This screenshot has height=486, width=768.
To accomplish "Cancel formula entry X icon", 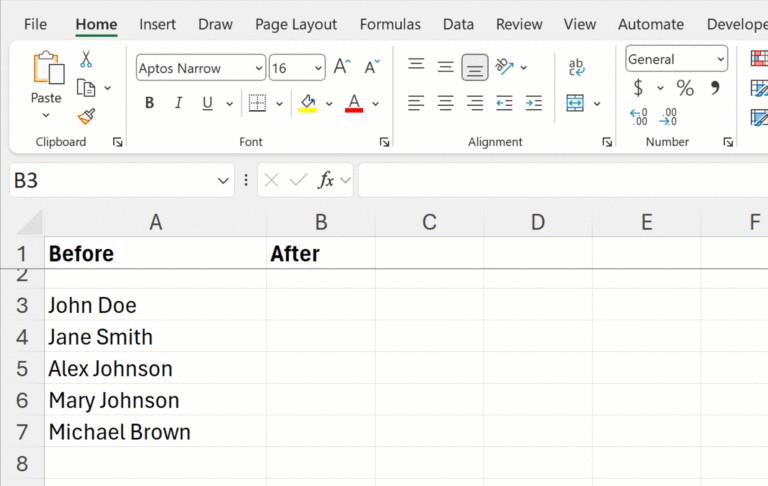I will [x=271, y=180].
